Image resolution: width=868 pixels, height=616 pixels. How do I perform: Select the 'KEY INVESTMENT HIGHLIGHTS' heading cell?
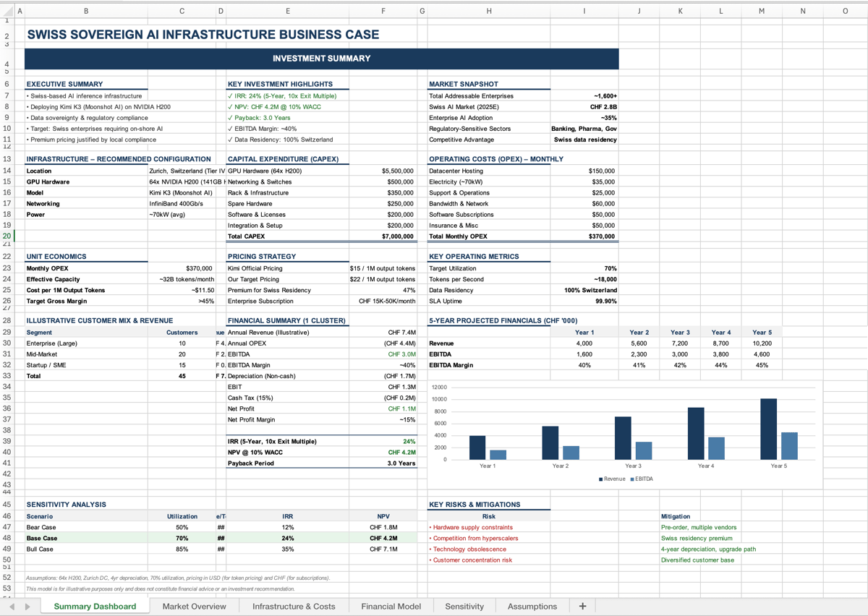(x=288, y=84)
